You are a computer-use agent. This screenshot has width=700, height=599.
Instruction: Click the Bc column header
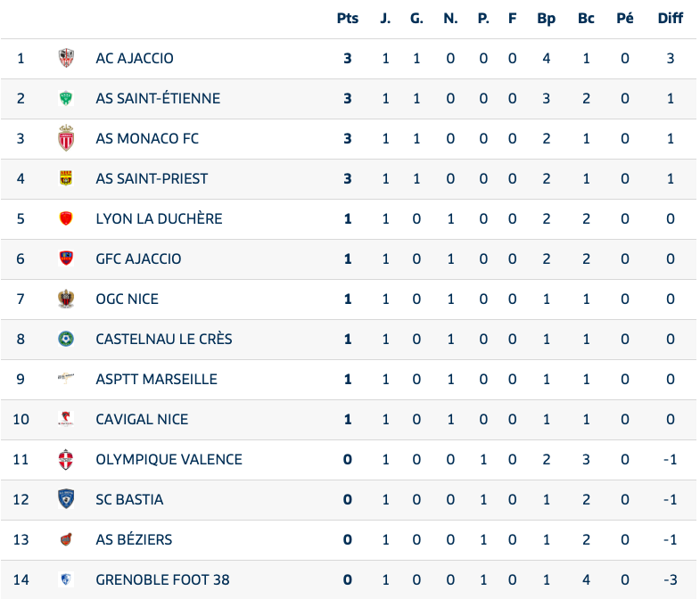coord(586,19)
